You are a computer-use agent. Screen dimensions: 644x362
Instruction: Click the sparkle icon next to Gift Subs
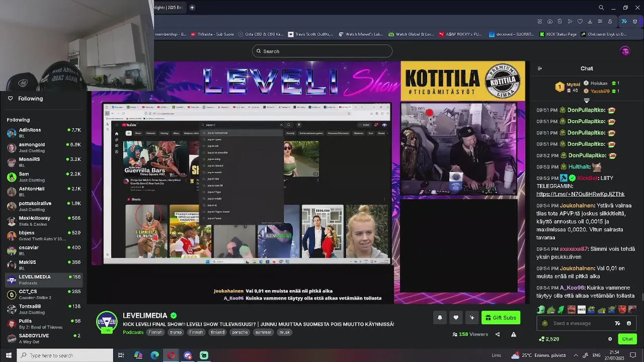[x=472, y=317]
